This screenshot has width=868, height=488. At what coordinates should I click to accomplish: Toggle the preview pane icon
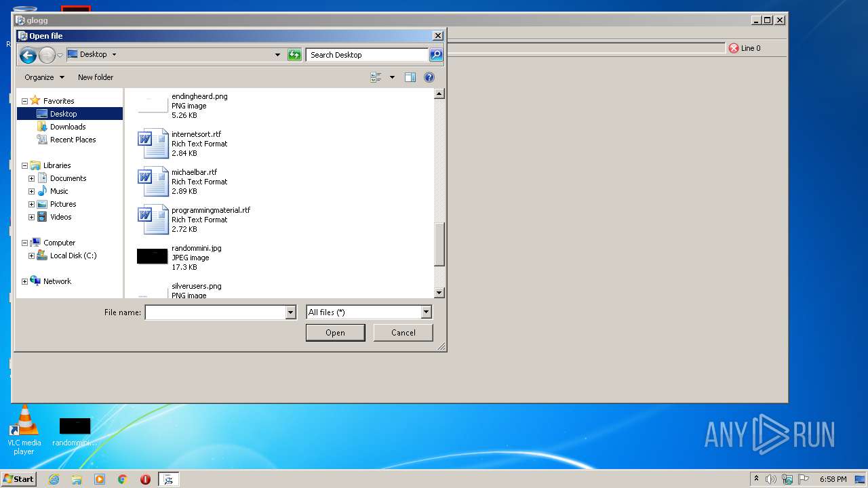410,77
